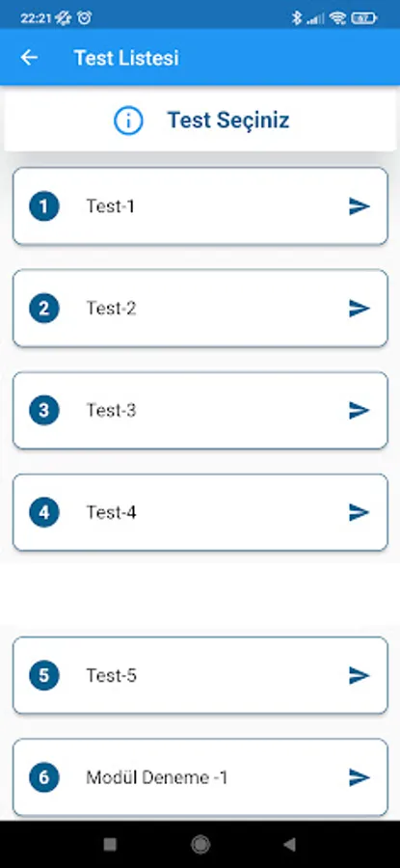Open the Modül Deneme -1 entry

click(200, 777)
